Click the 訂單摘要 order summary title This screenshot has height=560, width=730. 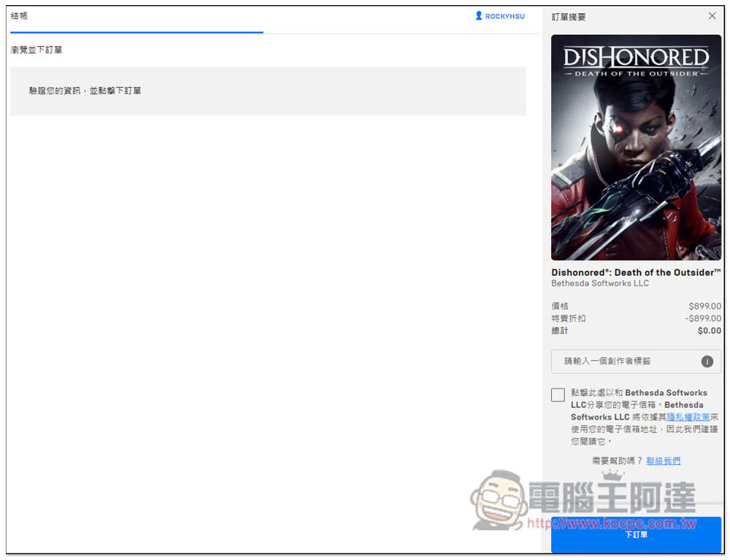coord(569,17)
